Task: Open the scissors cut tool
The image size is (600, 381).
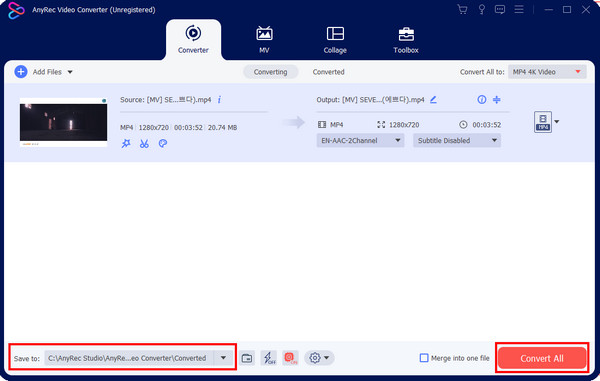Action: click(x=144, y=143)
